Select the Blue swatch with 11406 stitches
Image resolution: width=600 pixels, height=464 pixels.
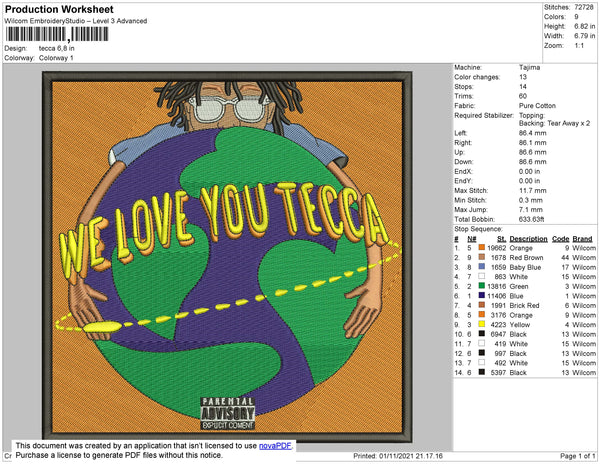pos(482,296)
